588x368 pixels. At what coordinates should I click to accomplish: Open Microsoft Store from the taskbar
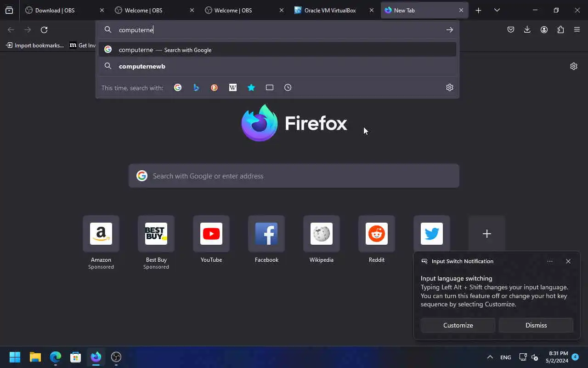76,357
